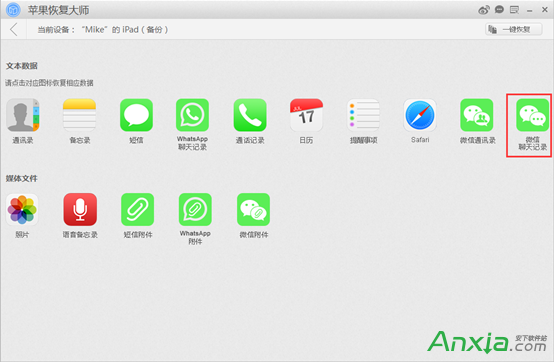Select the 备忘录 notes icon
The width and height of the screenshot is (554, 362).
[79, 115]
